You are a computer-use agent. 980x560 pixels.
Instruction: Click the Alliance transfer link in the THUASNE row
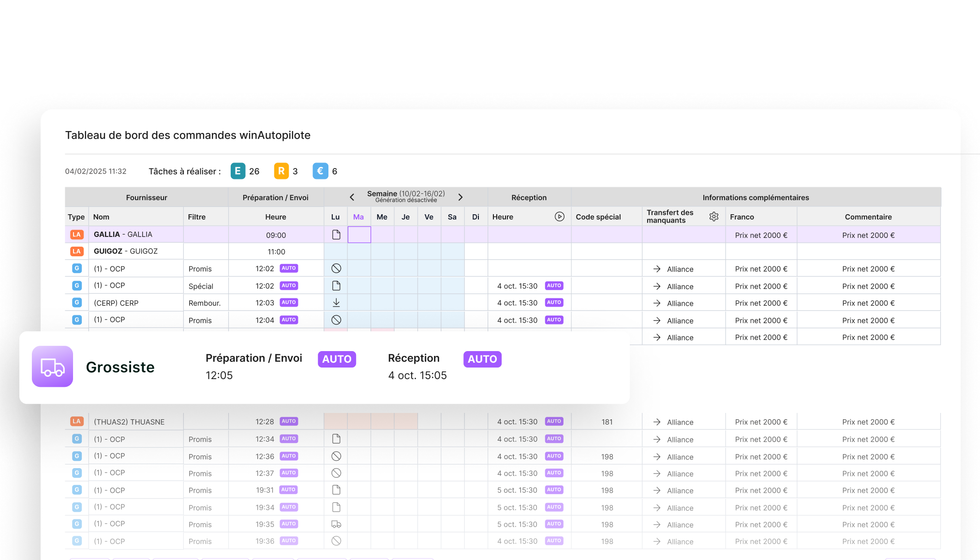680,422
